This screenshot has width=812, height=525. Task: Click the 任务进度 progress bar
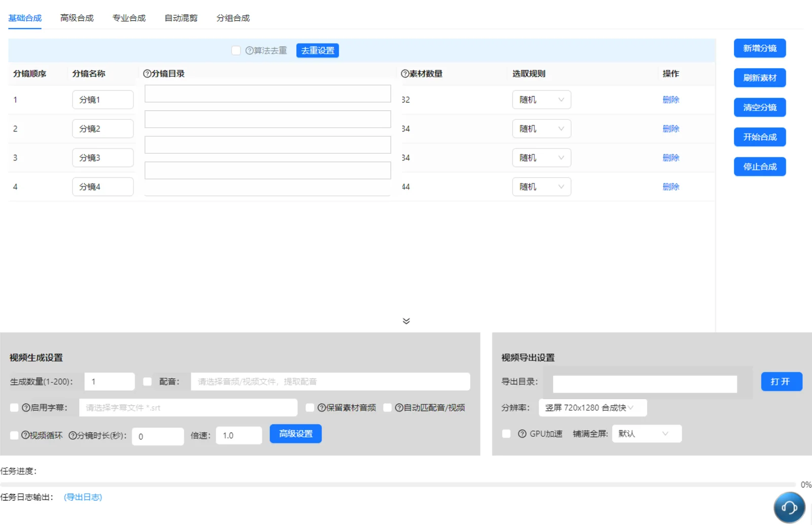point(398,485)
